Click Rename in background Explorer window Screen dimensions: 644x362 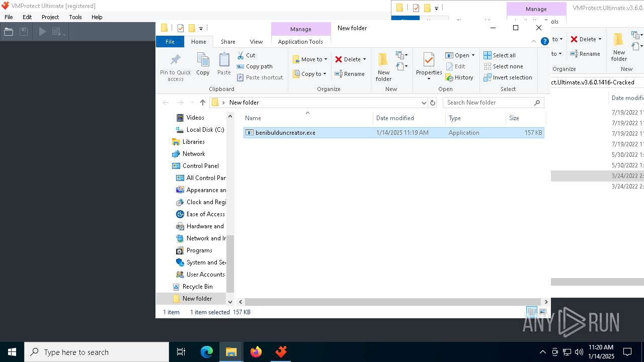585,54
